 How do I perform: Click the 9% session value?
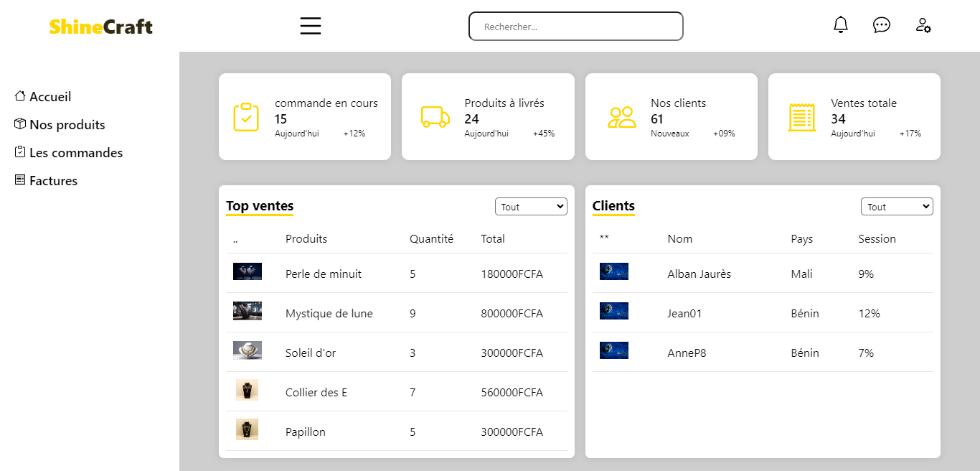pos(866,274)
